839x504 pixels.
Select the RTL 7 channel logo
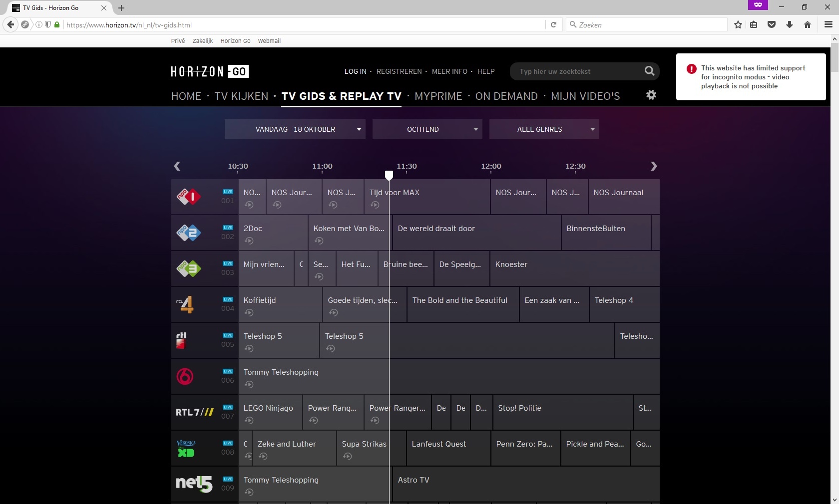pyautogui.click(x=194, y=412)
